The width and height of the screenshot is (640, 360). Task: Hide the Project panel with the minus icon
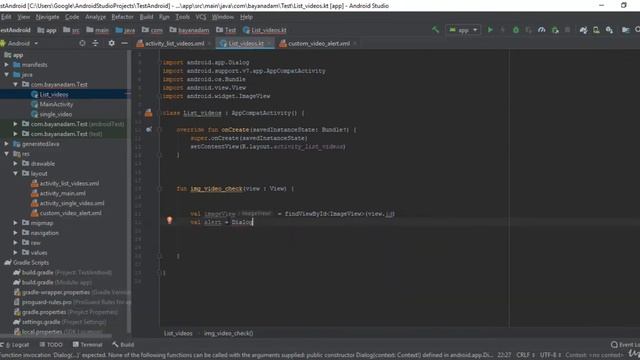tap(124, 43)
